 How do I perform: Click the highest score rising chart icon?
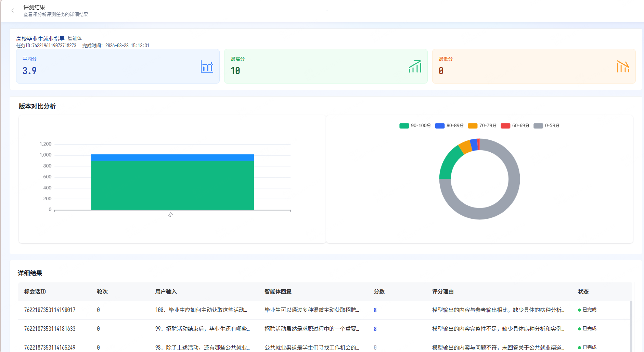point(415,66)
